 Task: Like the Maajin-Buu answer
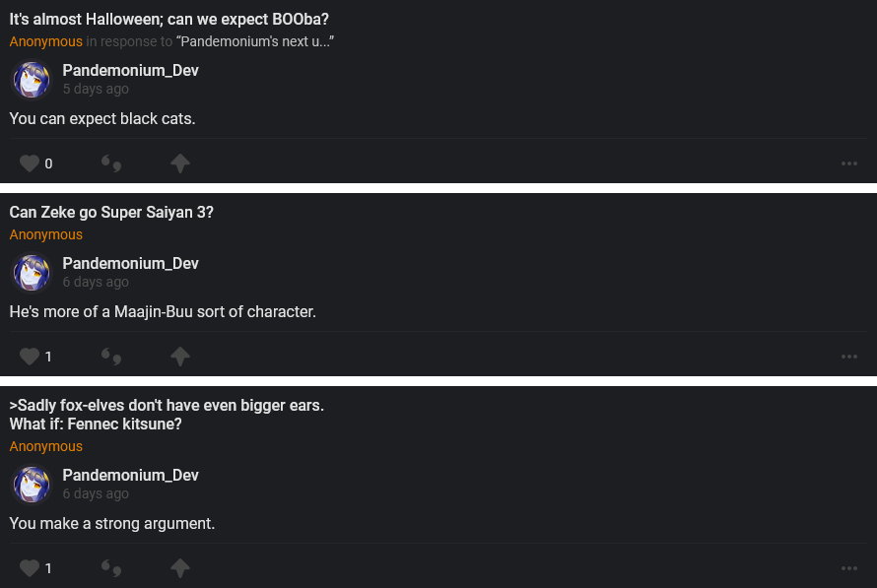[30, 357]
